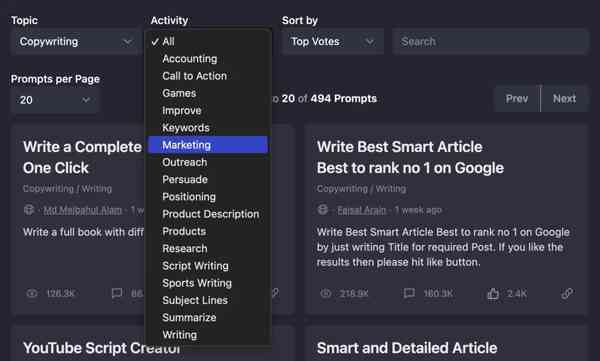Click the views eye icon beside 126.3K

[32, 294]
